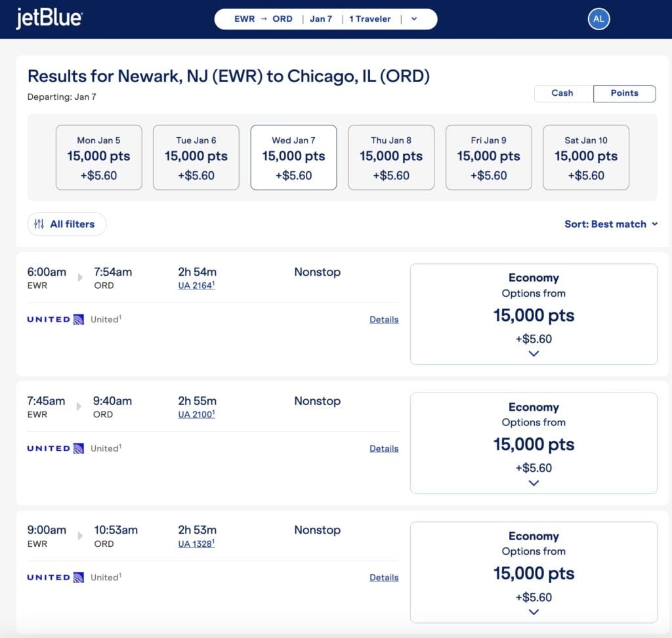Expand Economy options for 6:00am flight

(534, 353)
